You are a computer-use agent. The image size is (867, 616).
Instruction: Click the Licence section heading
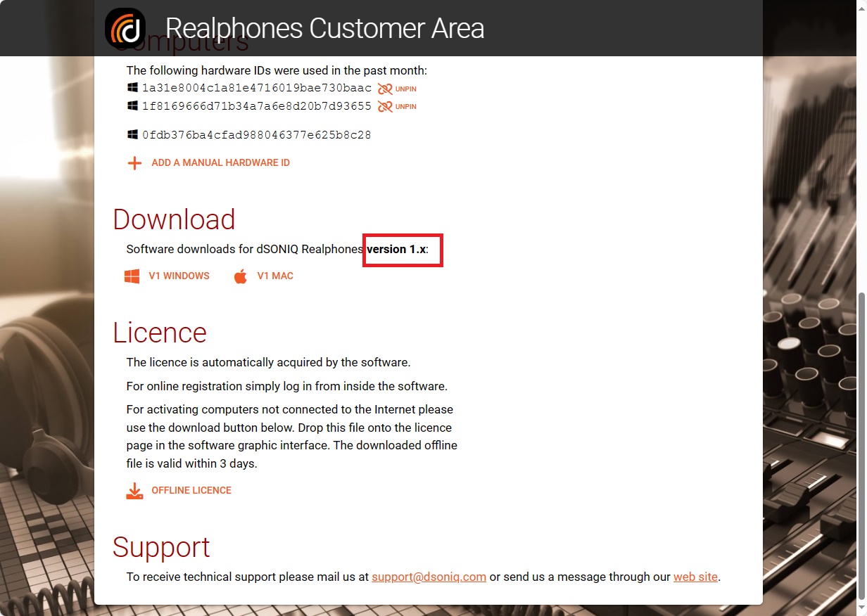tap(160, 333)
